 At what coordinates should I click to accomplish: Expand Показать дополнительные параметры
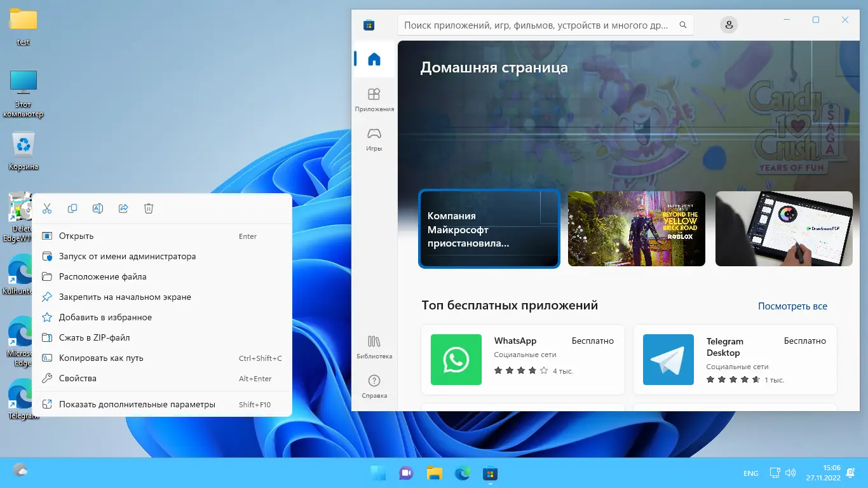[x=136, y=404]
